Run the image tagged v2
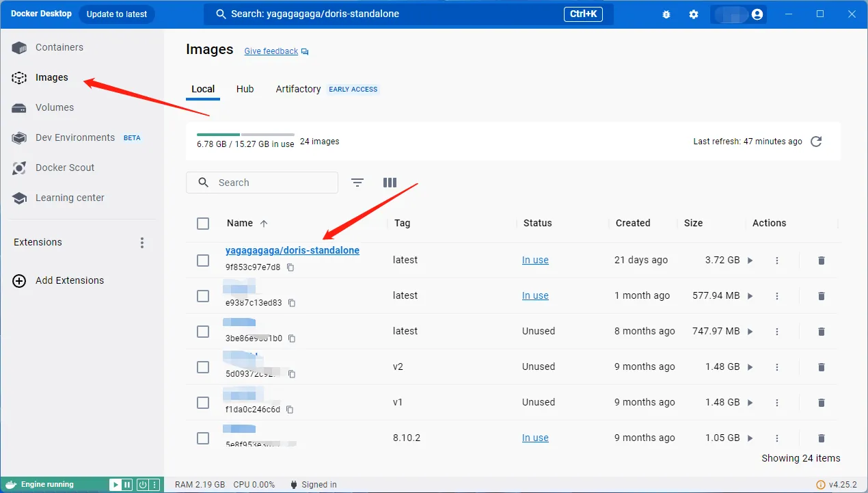This screenshot has width=868, height=493. tap(750, 367)
